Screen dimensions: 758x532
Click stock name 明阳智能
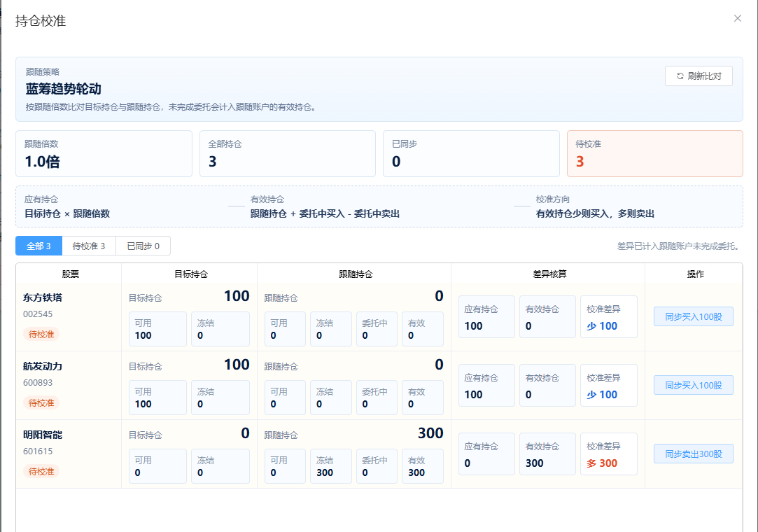click(43, 435)
